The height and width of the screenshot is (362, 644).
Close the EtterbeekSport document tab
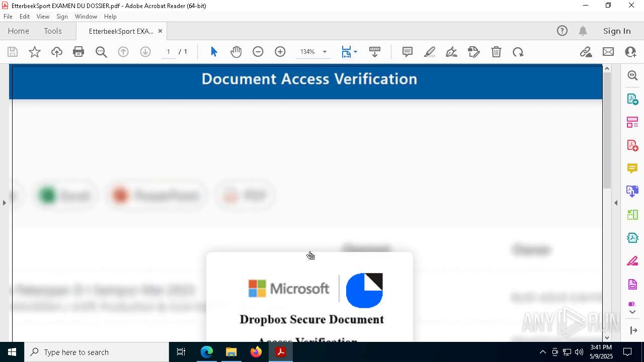click(x=160, y=31)
